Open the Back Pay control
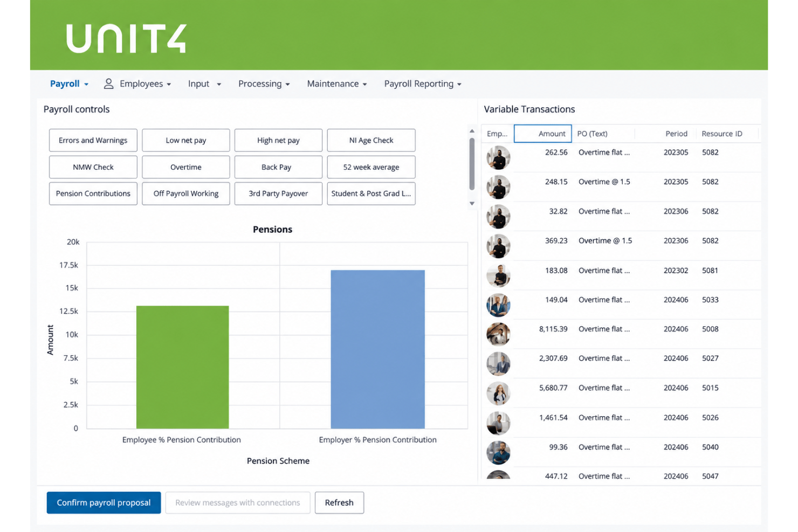The height and width of the screenshot is (532, 798). click(278, 167)
